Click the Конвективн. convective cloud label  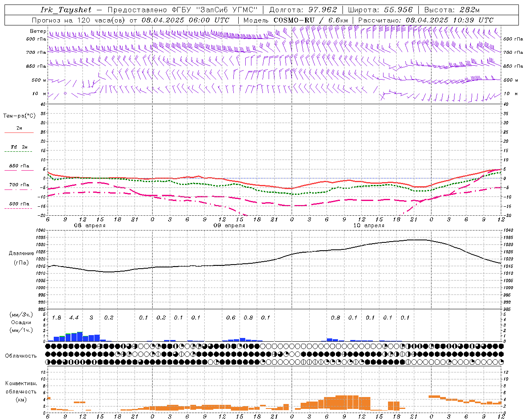[21, 383]
